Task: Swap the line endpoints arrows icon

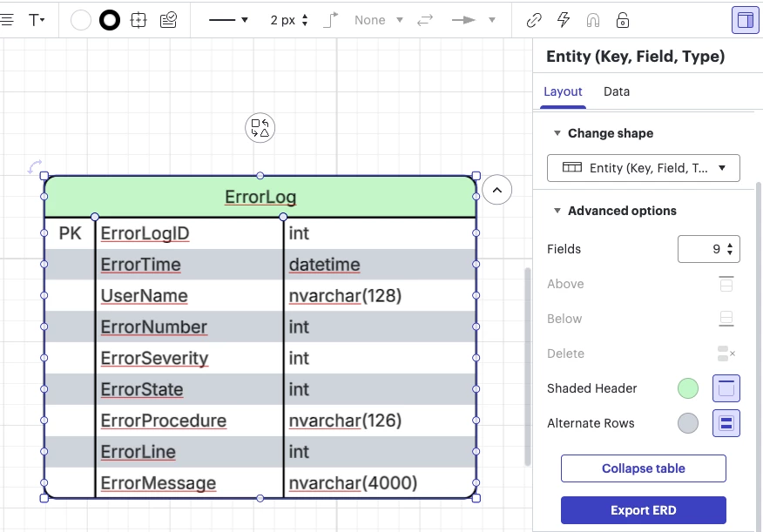Action: point(425,20)
